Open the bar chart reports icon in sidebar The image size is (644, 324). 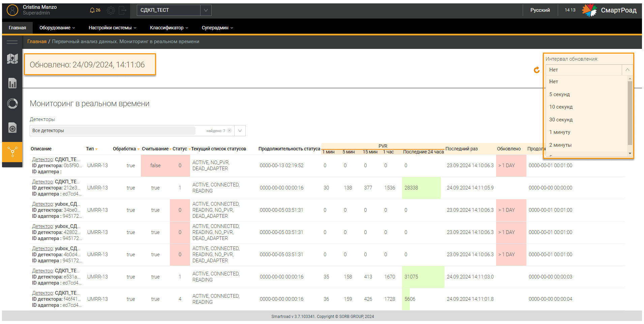pos(12,83)
